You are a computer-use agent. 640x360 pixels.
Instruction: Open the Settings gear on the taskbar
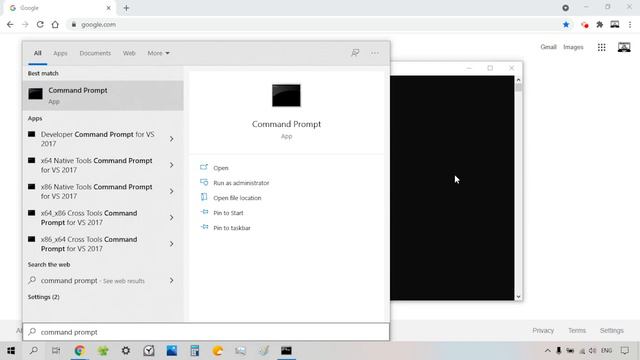tap(126, 351)
